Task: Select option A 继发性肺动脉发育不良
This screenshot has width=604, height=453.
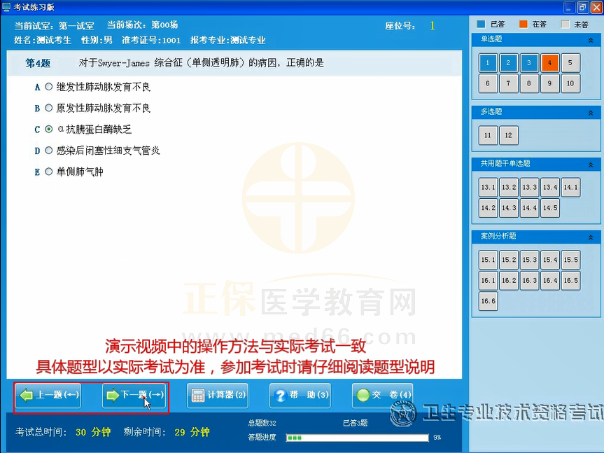Action: [49, 87]
